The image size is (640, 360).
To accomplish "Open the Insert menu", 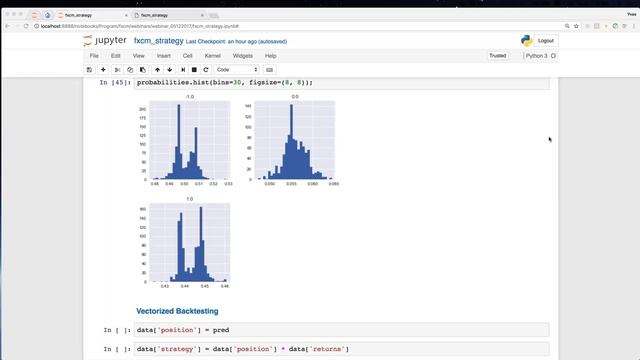I will 164,56.
